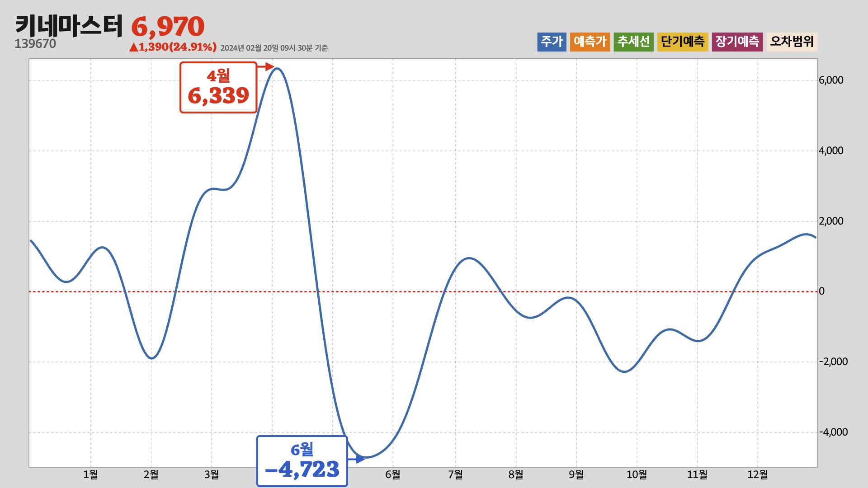Toggle the 예측가 legend series

[590, 42]
